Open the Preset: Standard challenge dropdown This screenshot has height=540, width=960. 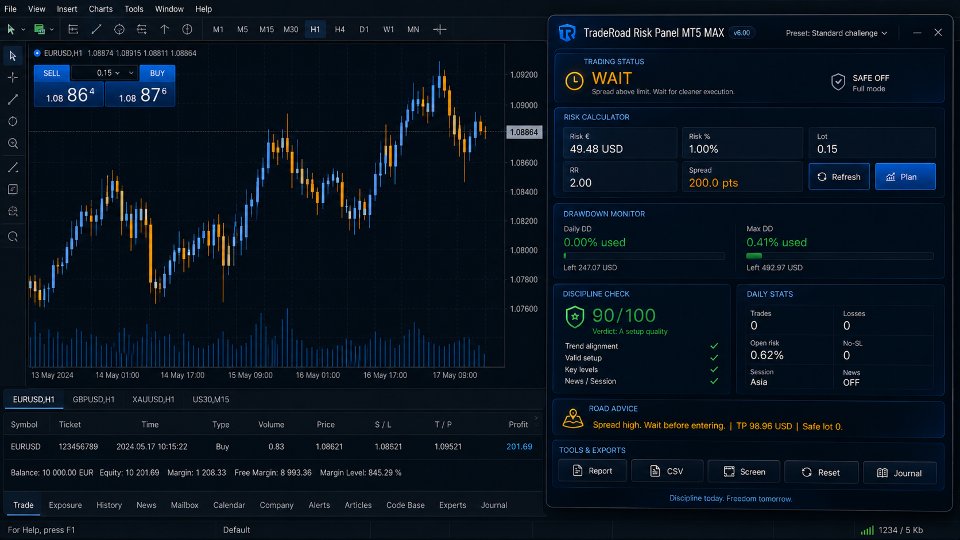836,33
